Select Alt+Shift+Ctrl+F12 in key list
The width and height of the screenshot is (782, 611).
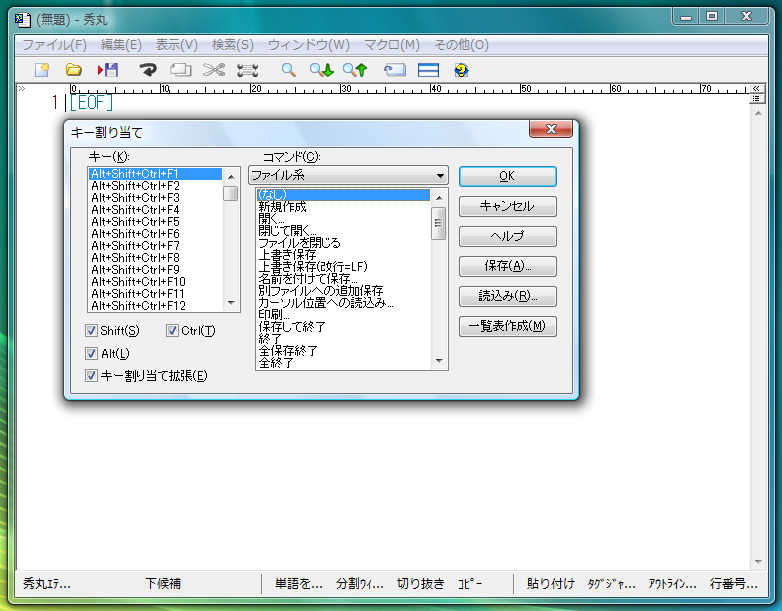(155, 306)
